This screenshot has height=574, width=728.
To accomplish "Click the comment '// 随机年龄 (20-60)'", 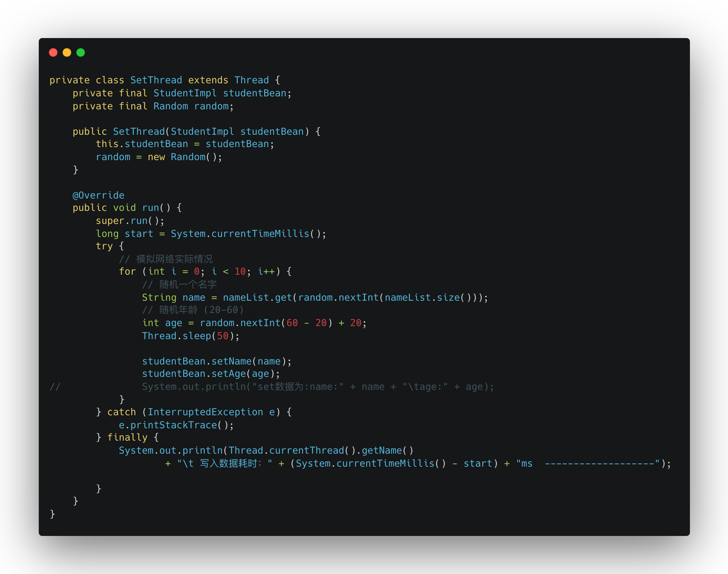I will 193,310.
